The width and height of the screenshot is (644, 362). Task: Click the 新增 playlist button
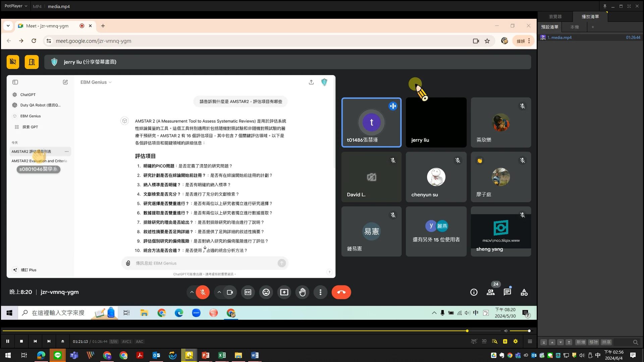581,342
